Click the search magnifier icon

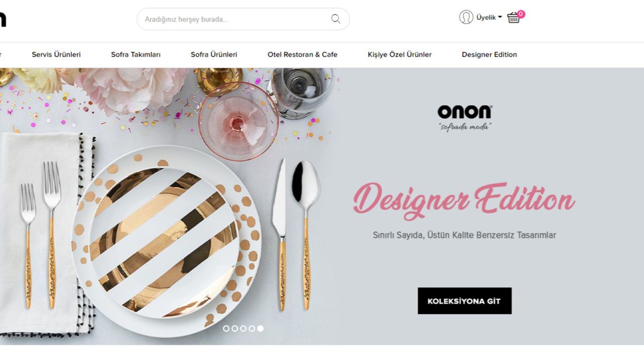click(336, 19)
